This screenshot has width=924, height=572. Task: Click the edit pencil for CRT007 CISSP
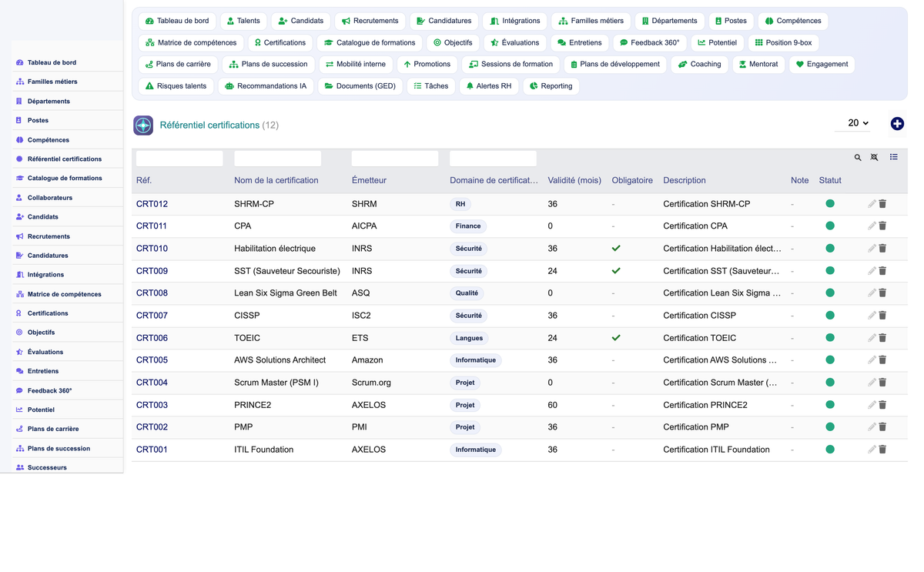click(872, 316)
